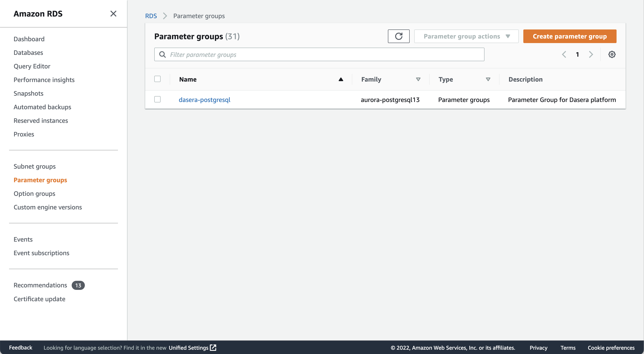The width and height of the screenshot is (644, 354).
Task: Go to previous page arrow
Action: [x=564, y=54]
